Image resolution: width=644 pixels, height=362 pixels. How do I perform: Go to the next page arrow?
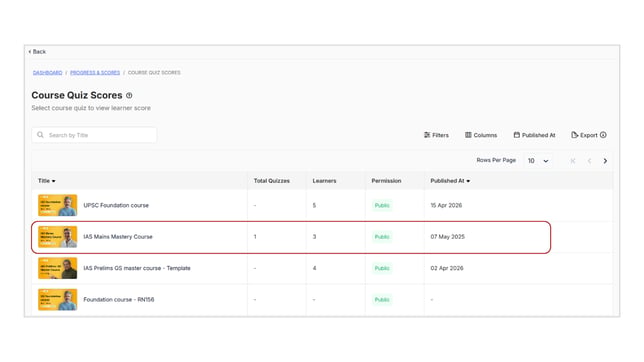click(x=605, y=161)
